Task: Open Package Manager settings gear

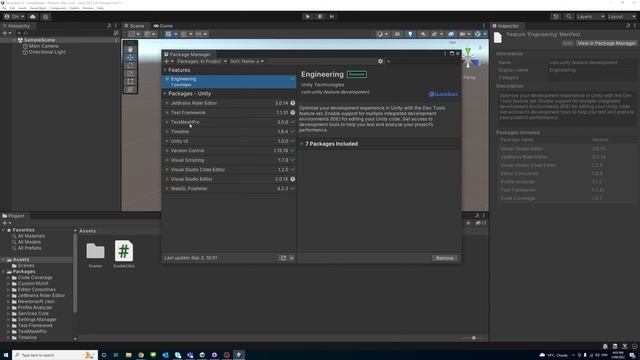Action: pyautogui.click(x=380, y=61)
